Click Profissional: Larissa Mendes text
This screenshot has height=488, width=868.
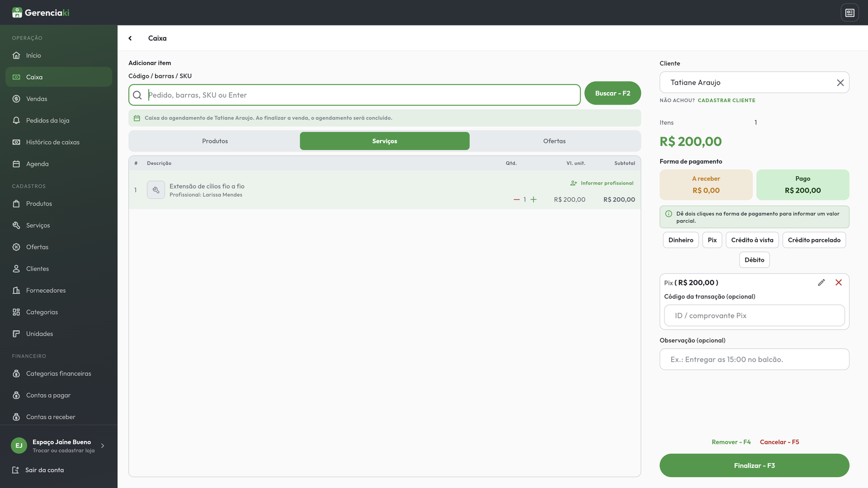coord(206,195)
